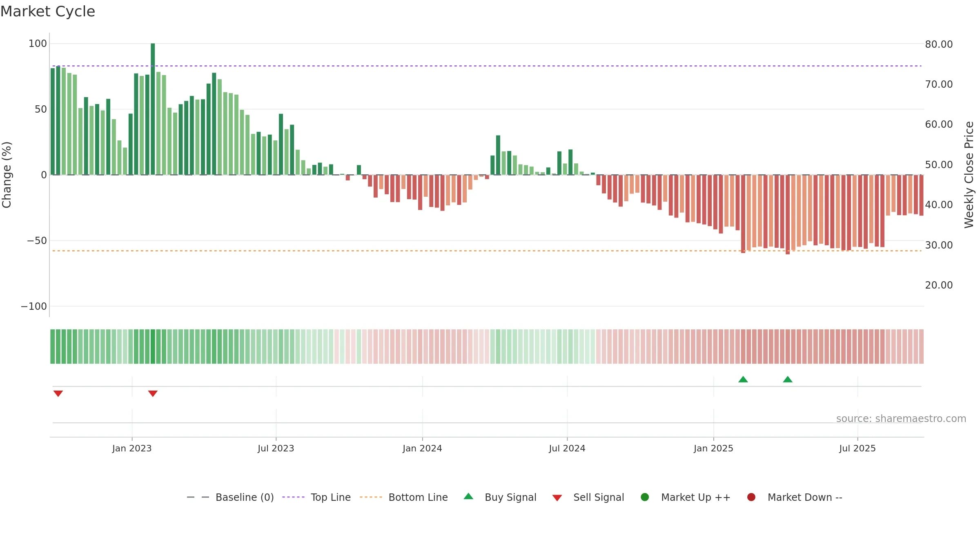Image resolution: width=980 pixels, height=551 pixels.
Task: Click the Sell Signal legend triangle icon
Action: tap(557, 498)
